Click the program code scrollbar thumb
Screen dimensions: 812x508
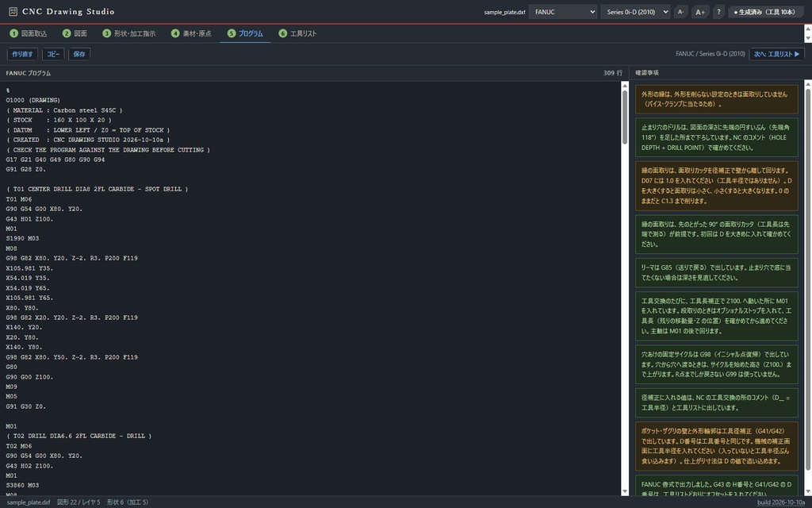625,117
